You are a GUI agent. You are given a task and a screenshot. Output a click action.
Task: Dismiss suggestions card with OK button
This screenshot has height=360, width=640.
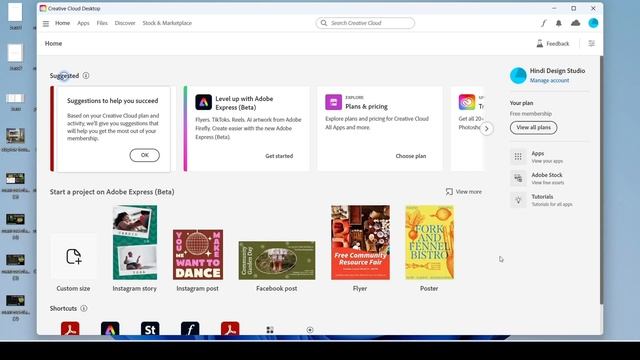pos(144,155)
